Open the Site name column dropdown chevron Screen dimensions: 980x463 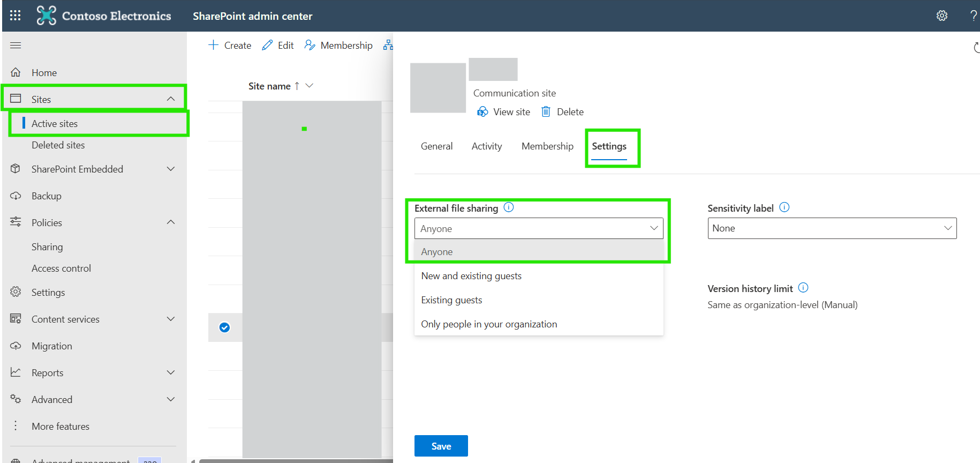[x=309, y=86]
